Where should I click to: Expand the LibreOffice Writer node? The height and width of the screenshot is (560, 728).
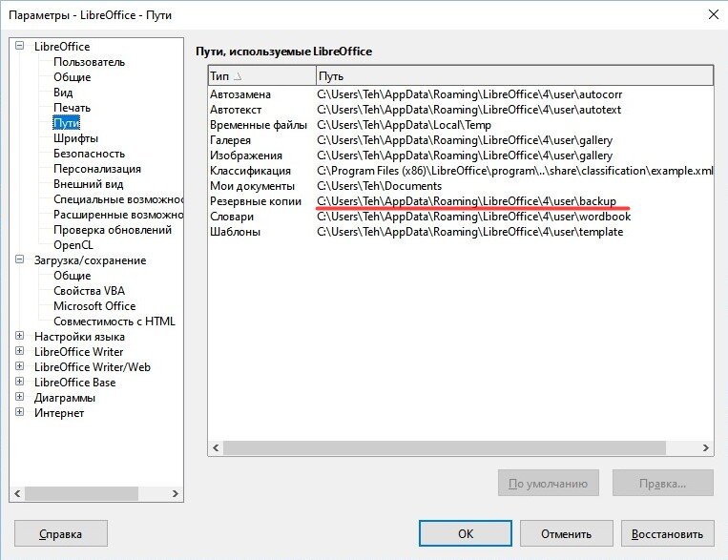click(19, 350)
